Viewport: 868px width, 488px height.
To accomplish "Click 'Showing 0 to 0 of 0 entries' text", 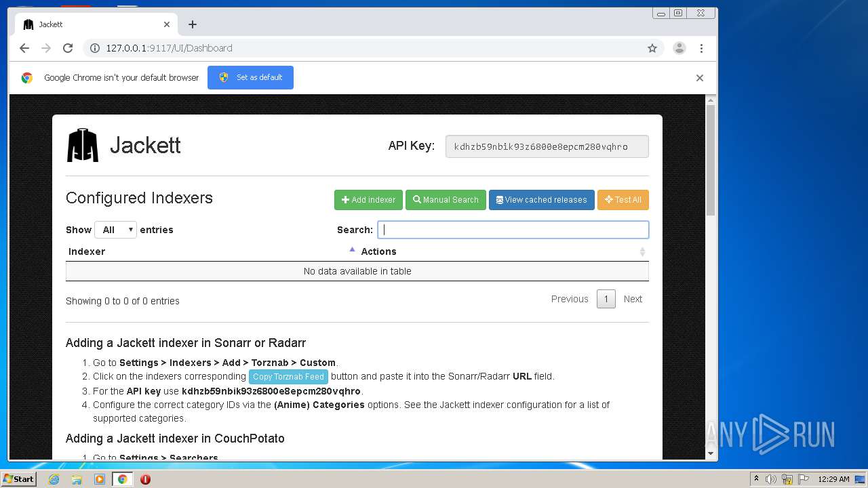I will [x=123, y=301].
